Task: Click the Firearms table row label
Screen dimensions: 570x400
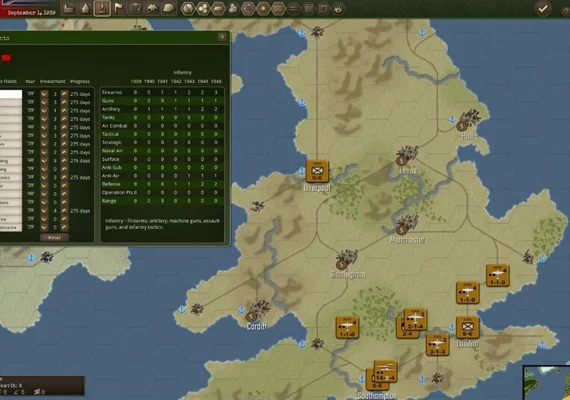Action: (112, 92)
